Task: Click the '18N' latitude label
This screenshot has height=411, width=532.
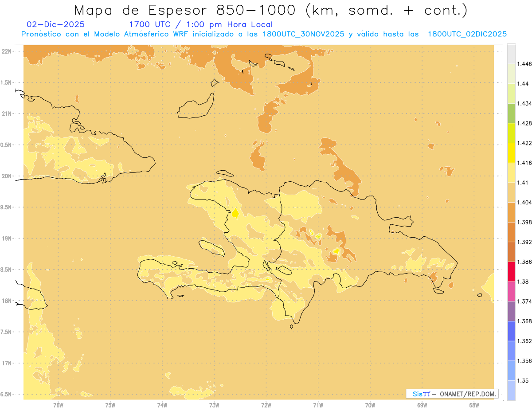Action: (x=7, y=301)
